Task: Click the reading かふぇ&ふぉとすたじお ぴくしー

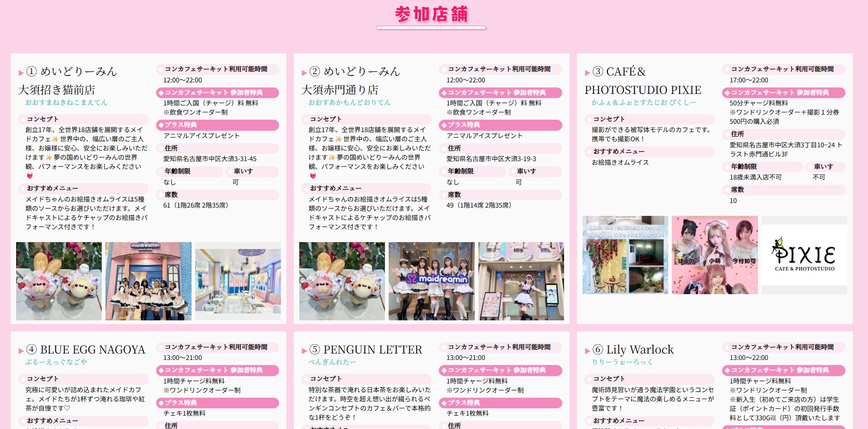Action: pos(644,102)
